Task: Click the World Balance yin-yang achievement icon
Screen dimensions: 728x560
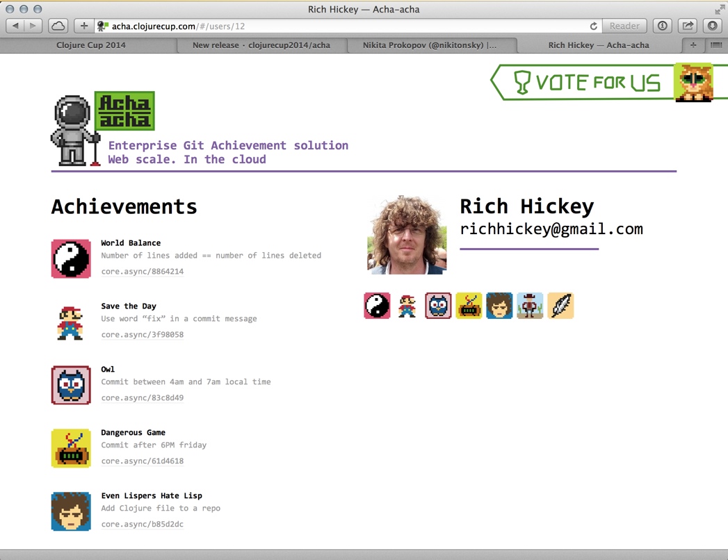Action: point(70,257)
